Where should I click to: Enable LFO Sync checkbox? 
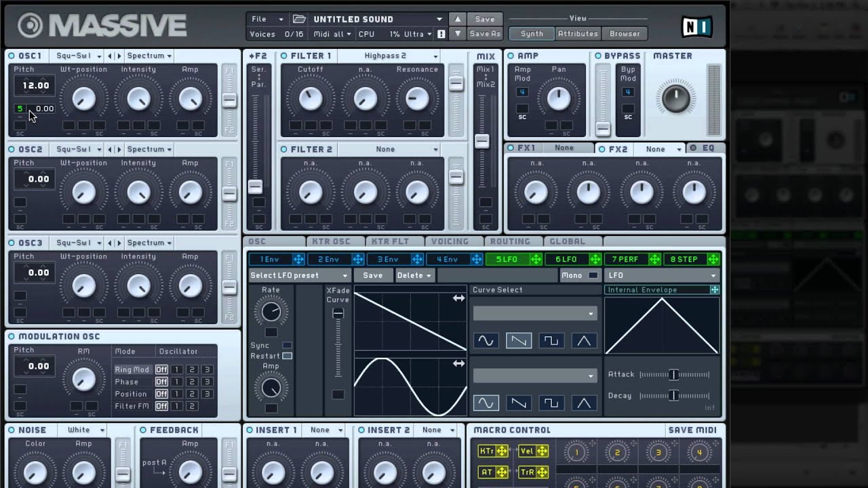point(288,346)
